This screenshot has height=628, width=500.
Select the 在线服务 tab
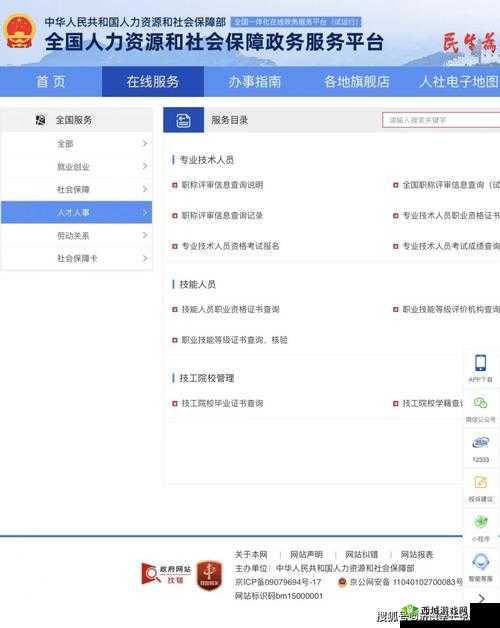click(153, 82)
